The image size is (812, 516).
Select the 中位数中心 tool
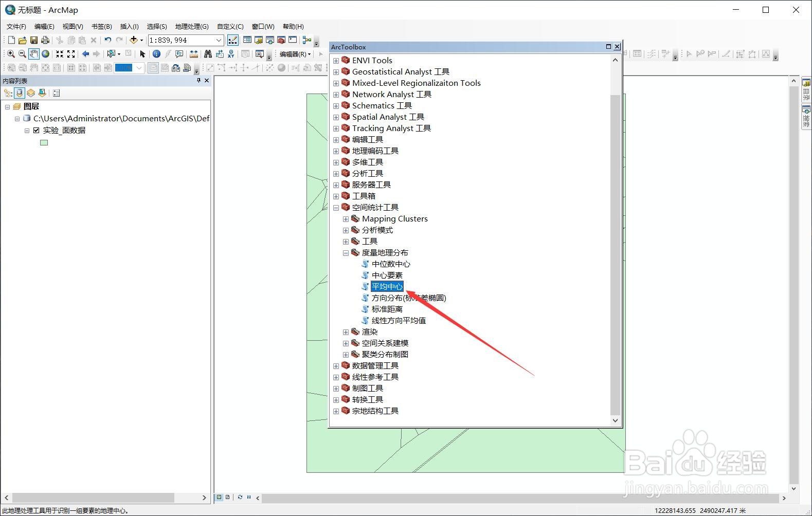click(x=391, y=264)
